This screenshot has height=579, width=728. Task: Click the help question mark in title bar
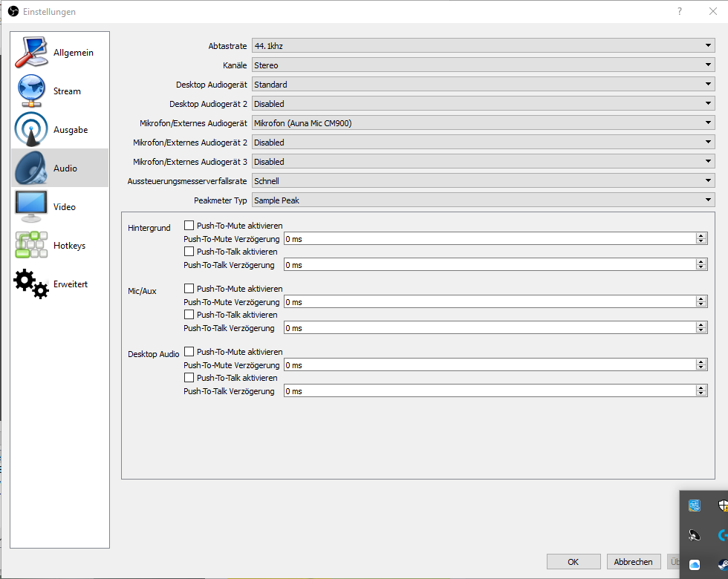[x=679, y=12]
